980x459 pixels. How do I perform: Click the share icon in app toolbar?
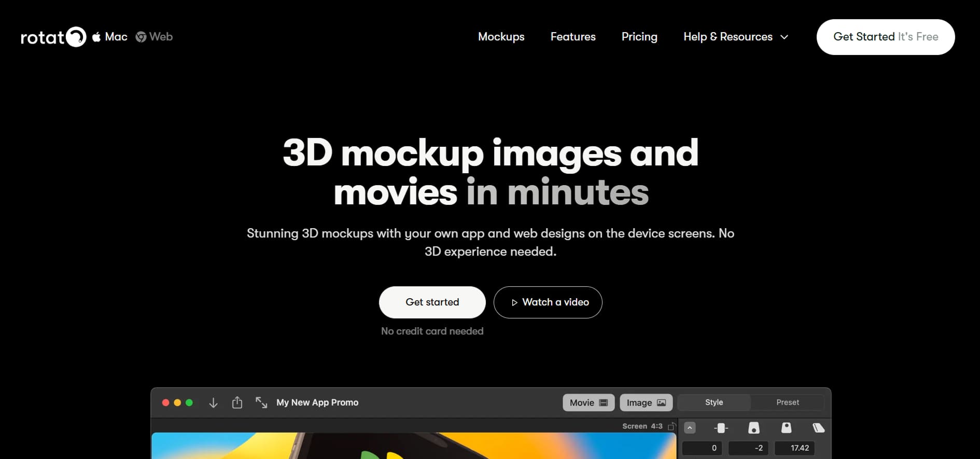coord(237,403)
